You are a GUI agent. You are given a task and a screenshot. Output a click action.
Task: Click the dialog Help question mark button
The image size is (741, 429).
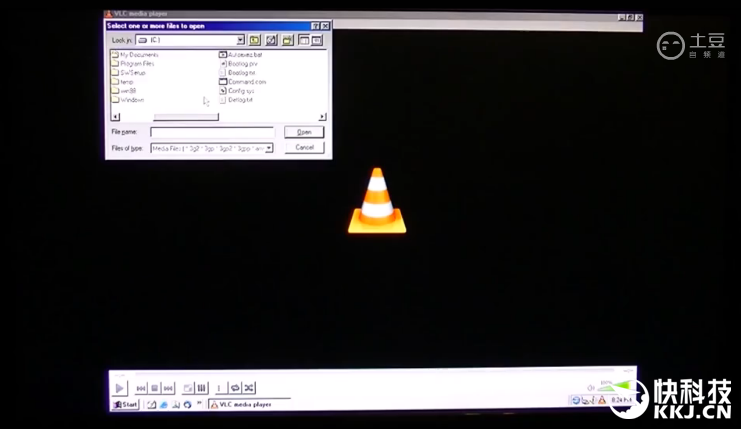(315, 26)
